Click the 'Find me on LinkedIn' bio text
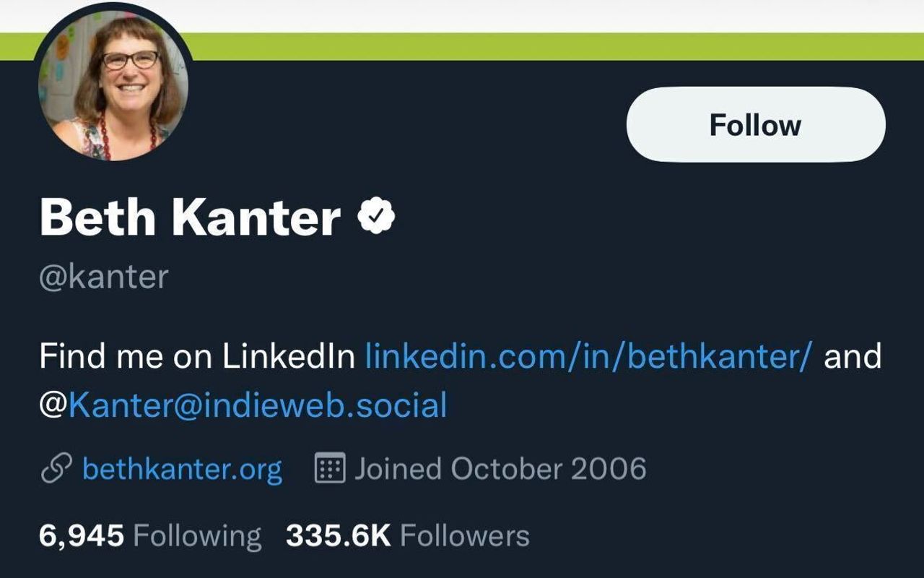The width and height of the screenshot is (924, 578). (x=197, y=356)
